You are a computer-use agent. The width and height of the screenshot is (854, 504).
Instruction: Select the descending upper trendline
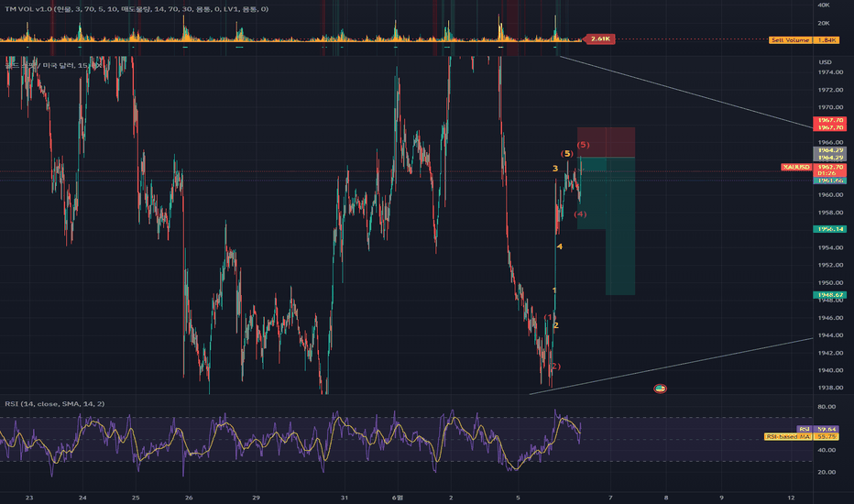(686, 92)
